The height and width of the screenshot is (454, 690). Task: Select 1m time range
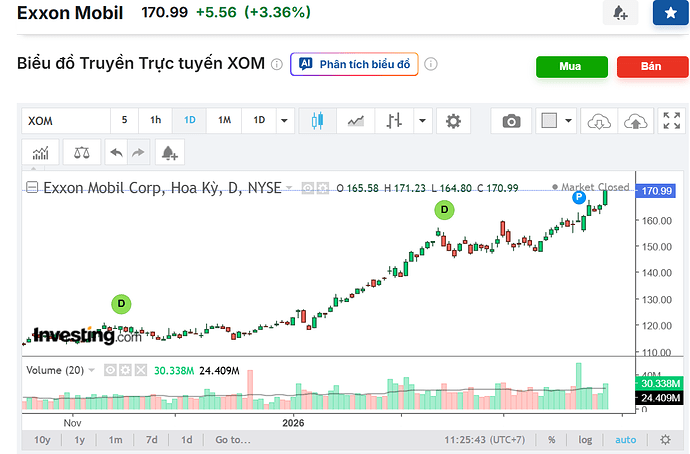116,440
